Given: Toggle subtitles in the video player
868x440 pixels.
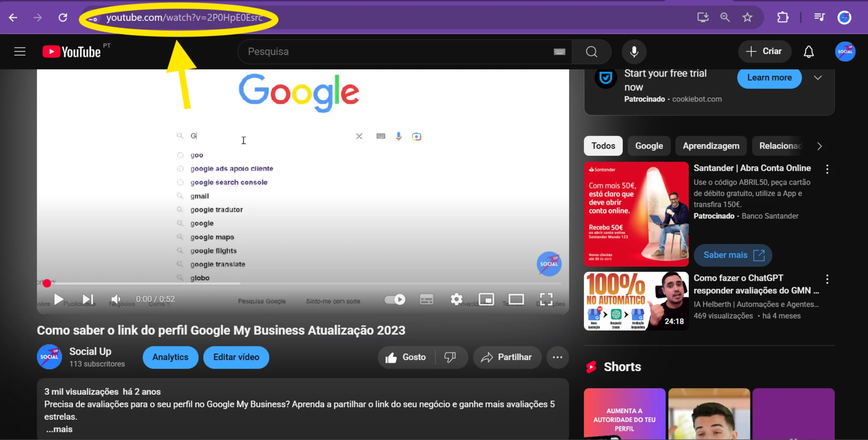Looking at the screenshot, I should (x=426, y=300).
